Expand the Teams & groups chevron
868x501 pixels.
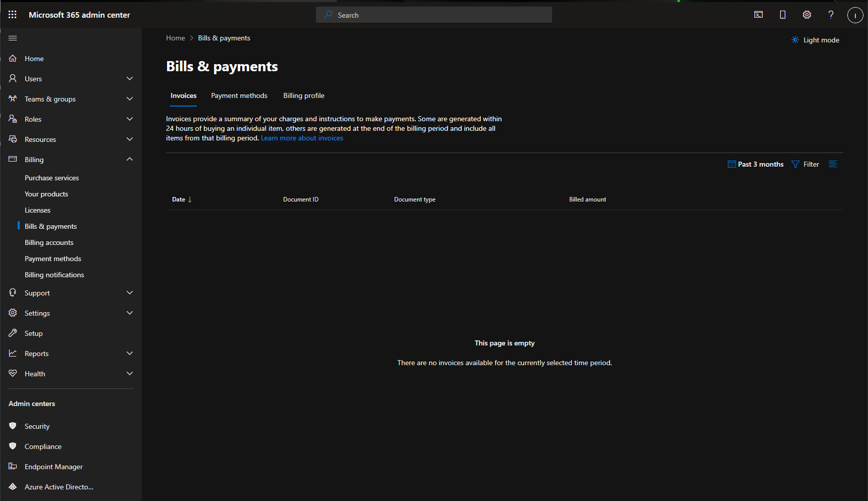pyautogui.click(x=130, y=98)
